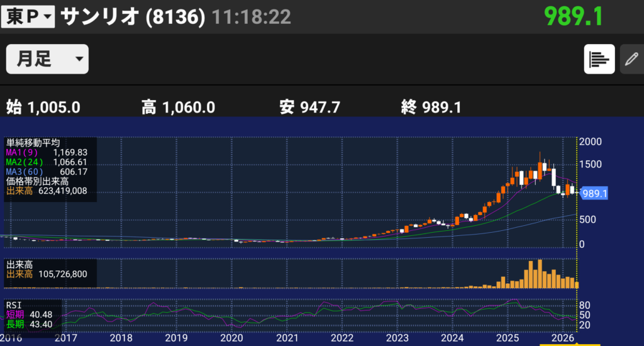Image resolution: width=644 pixels, height=346 pixels.
Task: Expand the 月足 timeframe dropdown
Action: 47,59
